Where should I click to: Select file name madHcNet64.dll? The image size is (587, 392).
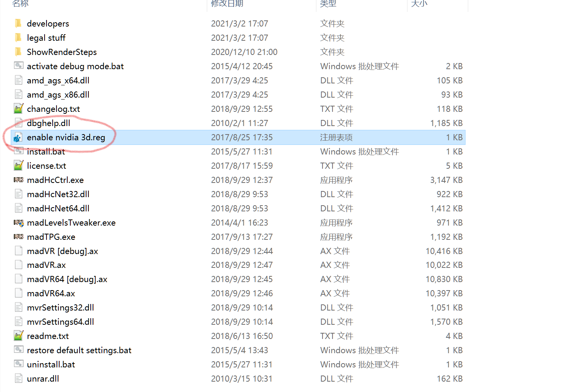pos(58,208)
